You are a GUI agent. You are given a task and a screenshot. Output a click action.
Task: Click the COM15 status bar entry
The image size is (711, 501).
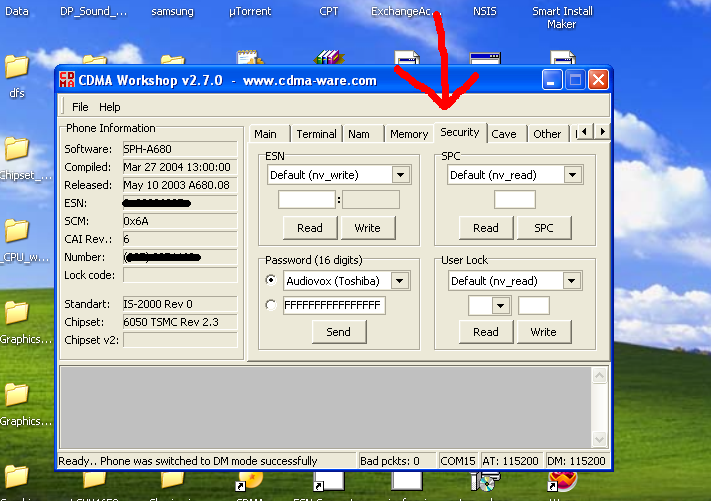click(458, 461)
